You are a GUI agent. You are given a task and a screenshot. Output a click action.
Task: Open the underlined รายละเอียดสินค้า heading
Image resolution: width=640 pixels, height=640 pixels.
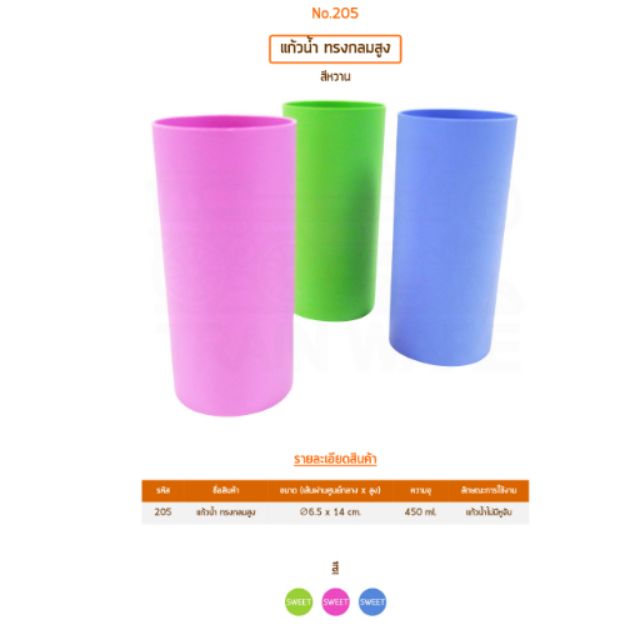point(335,459)
